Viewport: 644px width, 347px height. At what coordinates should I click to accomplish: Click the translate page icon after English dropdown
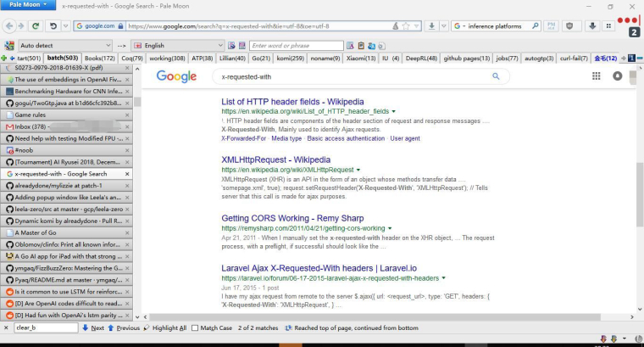[x=231, y=45]
